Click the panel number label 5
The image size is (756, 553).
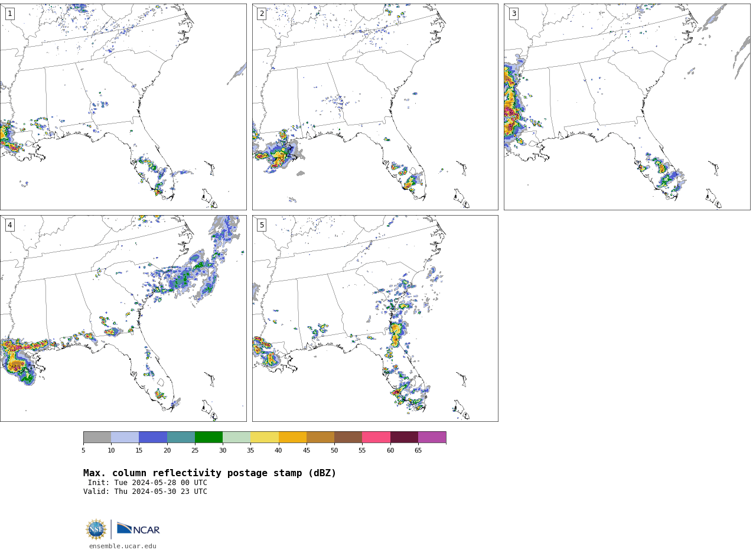coord(262,225)
